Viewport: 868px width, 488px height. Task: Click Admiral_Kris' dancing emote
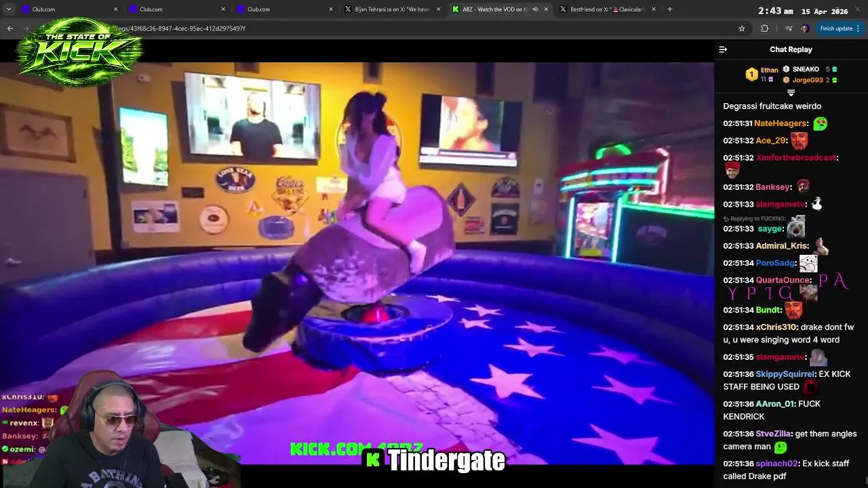821,245
